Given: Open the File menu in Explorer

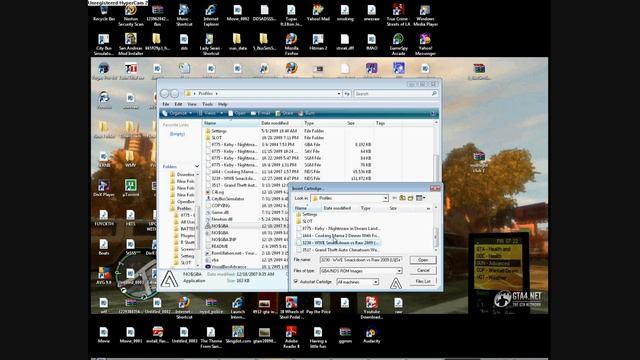Looking at the screenshot, I should coord(166,104).
